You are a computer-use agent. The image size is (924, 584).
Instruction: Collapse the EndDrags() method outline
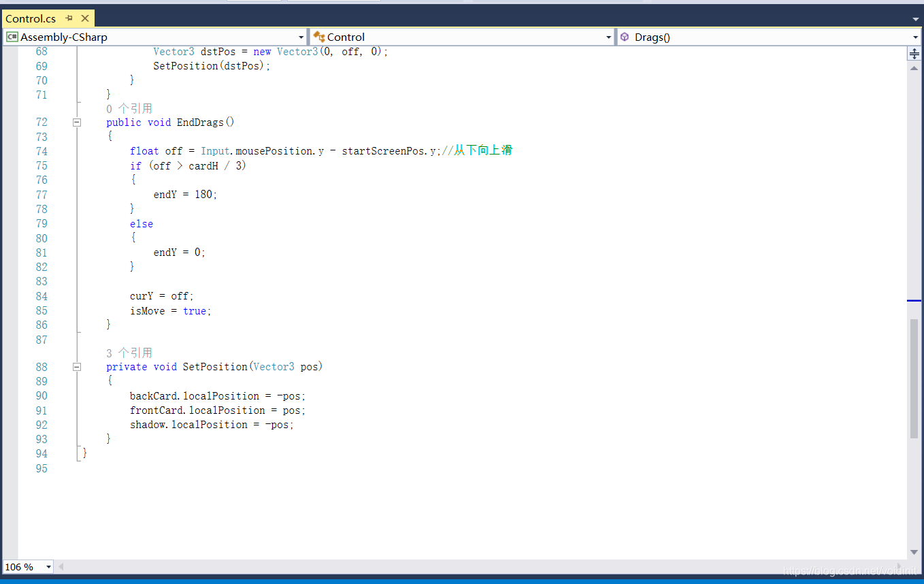click(77, 123)
